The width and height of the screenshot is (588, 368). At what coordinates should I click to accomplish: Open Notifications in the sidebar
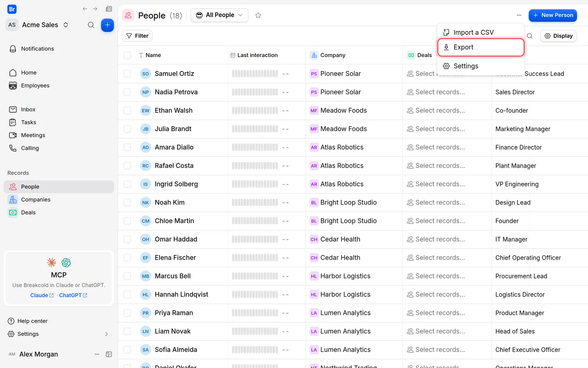coord(59,49)
